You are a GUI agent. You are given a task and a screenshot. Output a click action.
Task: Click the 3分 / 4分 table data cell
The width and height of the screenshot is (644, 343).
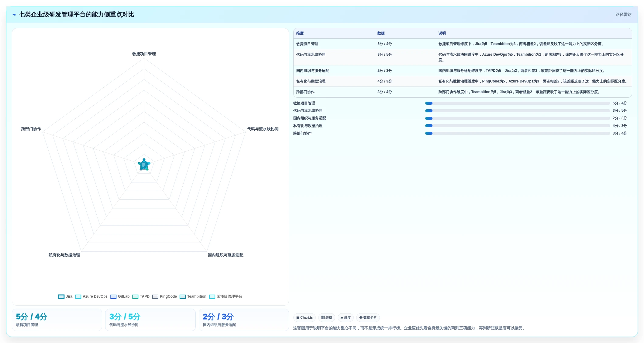(x=385, y=92)
